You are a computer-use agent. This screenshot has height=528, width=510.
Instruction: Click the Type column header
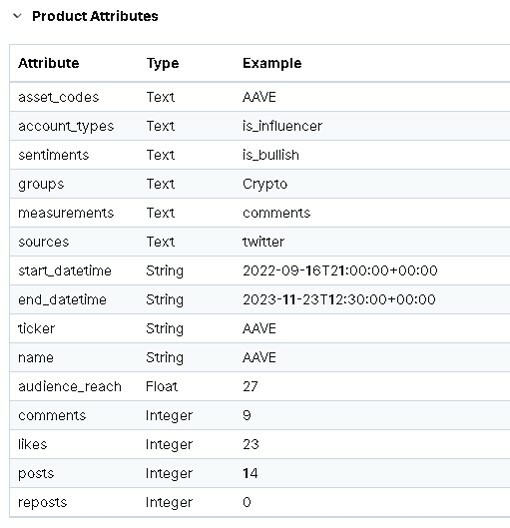click(163, 63)
